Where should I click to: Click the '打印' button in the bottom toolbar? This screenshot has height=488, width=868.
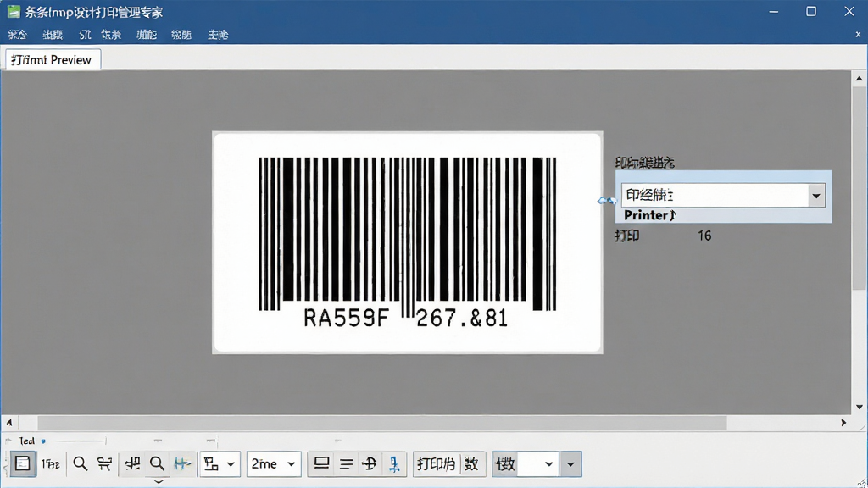[437, 463]
